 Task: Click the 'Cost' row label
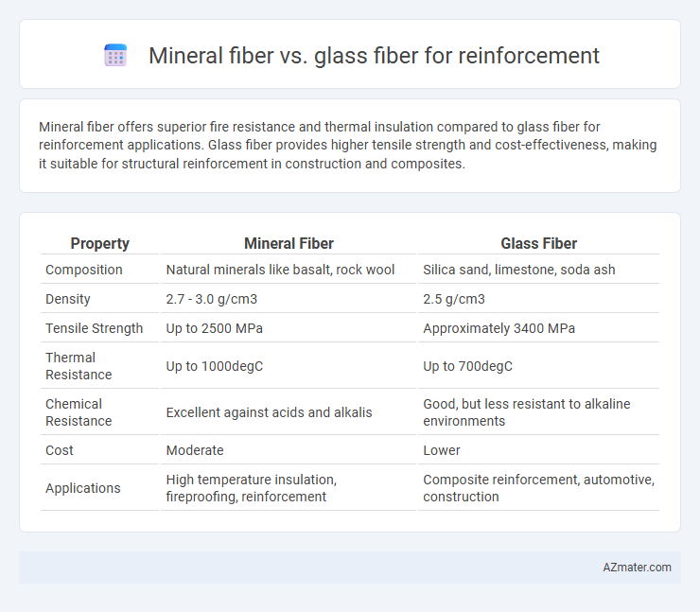[x=60, y=450]
